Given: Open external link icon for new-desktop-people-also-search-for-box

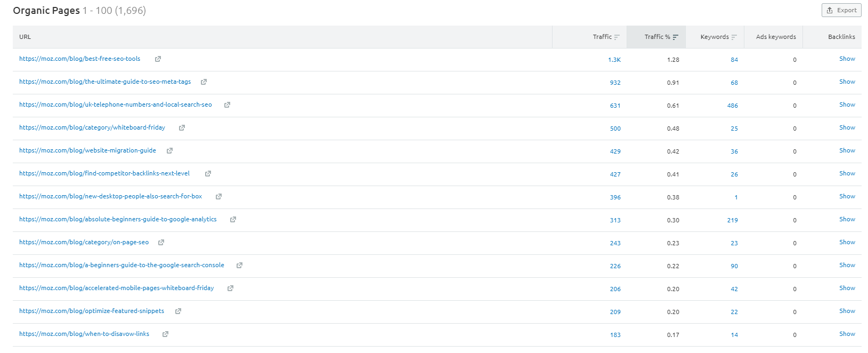Looking at the screenshot, I should 218,197.
